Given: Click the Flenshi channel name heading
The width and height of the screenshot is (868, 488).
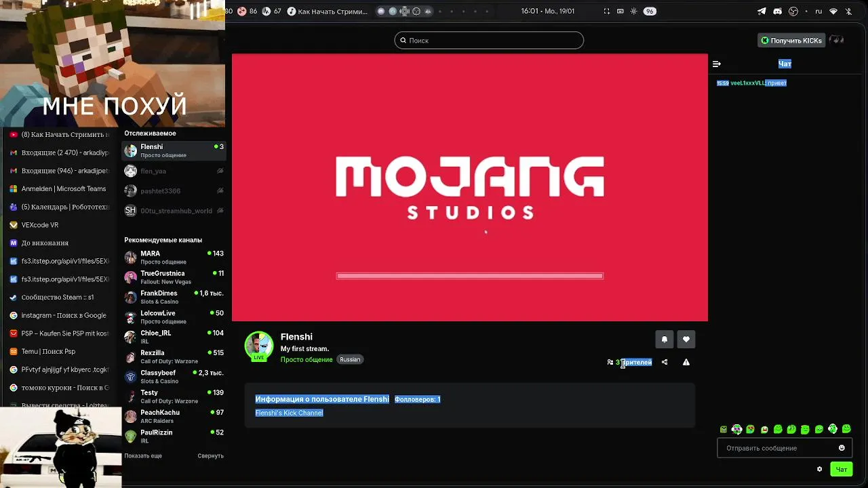Looking at the screenshot, I should click(x=296, y=337).
